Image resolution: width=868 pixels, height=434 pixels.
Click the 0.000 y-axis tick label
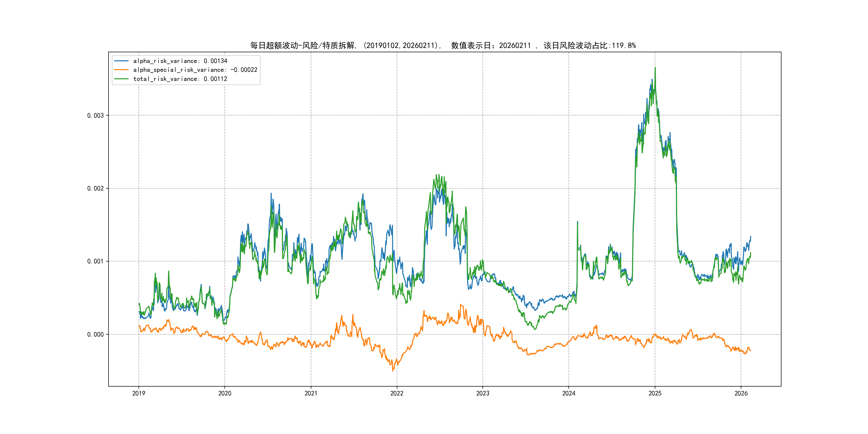[x=95, y=335]
